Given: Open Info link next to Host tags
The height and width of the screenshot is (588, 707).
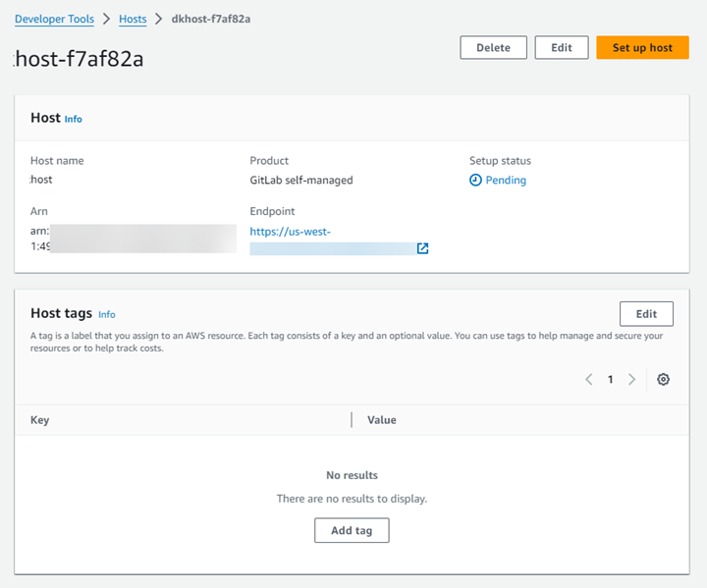Looking at the screenshot, I should pyautogui.click(x=107, y=315).
